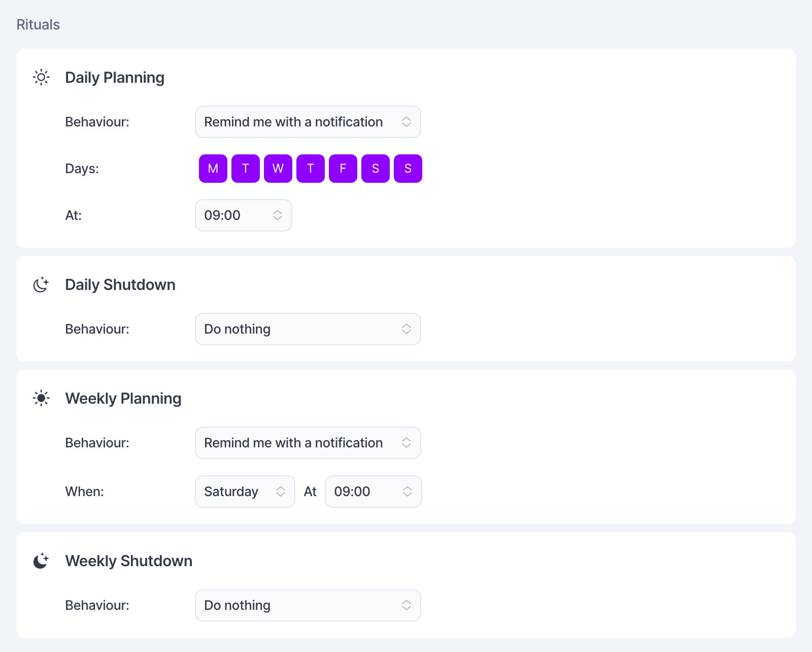Toggle Wednesday in Daily Planning days
Viewport: 812px width, 652px height.
[x=278, y=169]
